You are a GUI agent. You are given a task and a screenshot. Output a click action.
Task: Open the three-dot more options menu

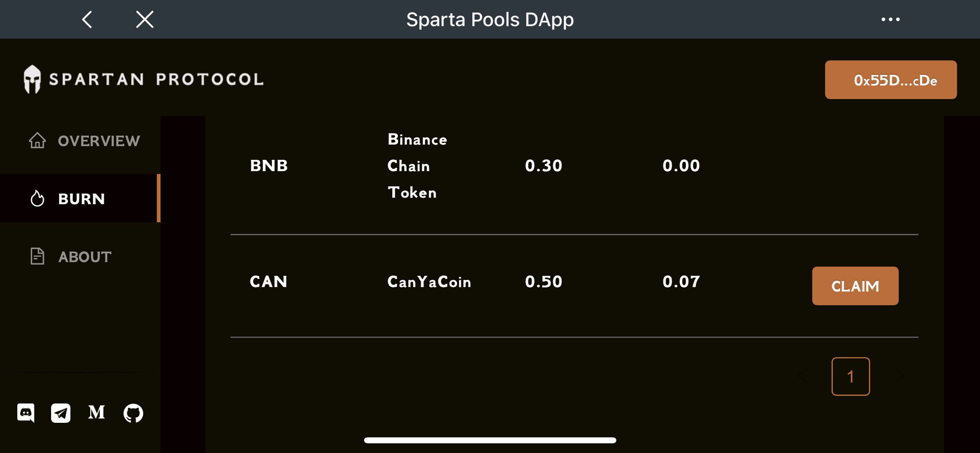[x=890, y=19]
